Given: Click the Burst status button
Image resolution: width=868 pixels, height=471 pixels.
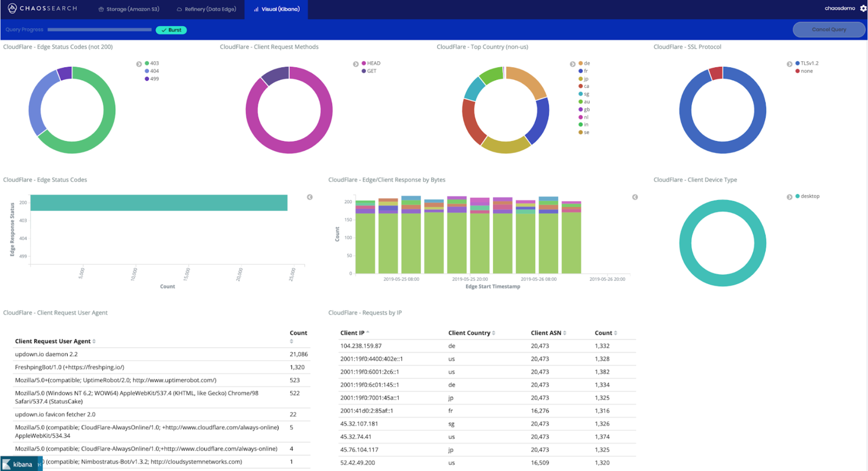Looking at the screenshot, I should 171,30.
